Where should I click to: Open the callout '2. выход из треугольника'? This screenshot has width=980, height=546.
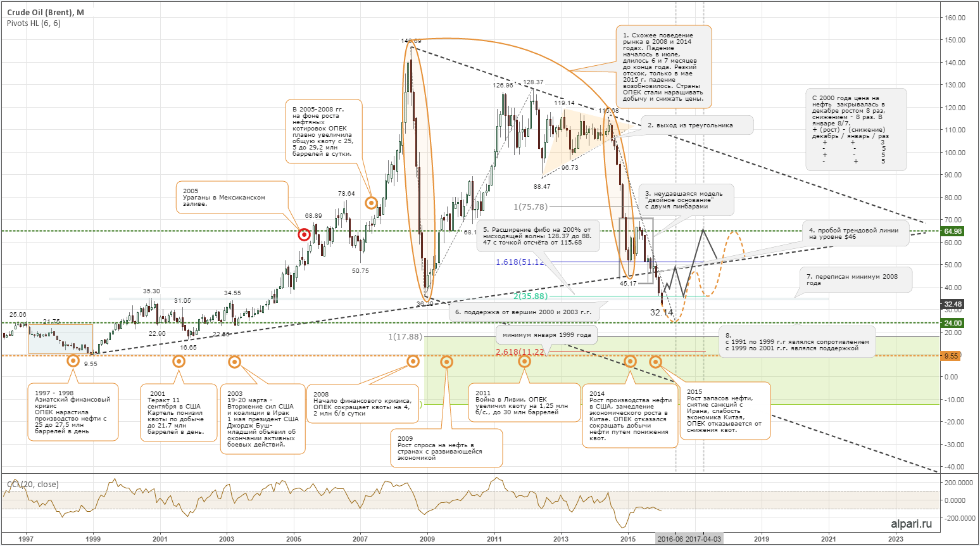[x=697, y=125]
